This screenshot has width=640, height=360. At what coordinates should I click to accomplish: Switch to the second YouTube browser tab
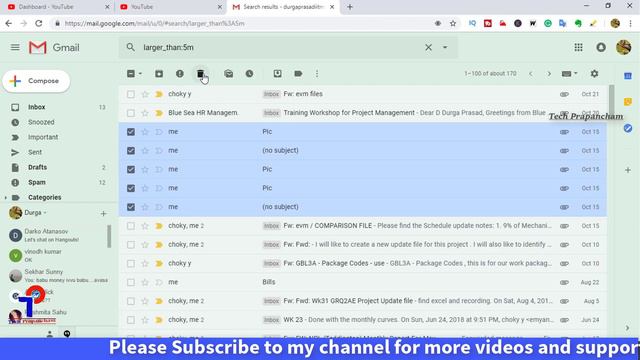click(170, 7)
